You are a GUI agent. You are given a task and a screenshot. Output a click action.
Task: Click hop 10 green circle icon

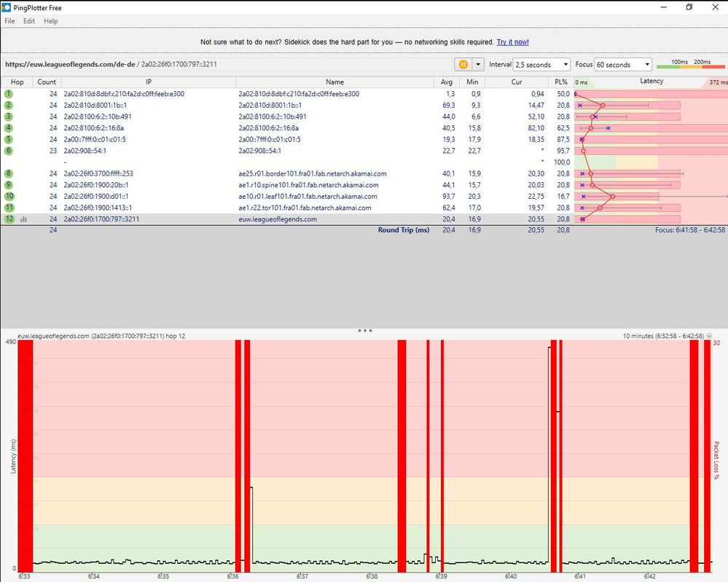pos(9,196)
